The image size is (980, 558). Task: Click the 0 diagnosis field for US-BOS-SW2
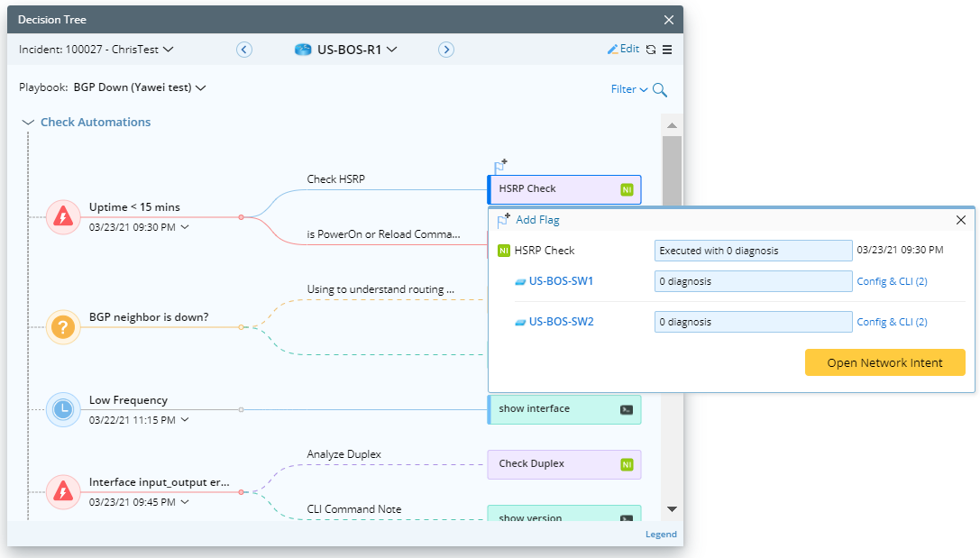[753, 322]
